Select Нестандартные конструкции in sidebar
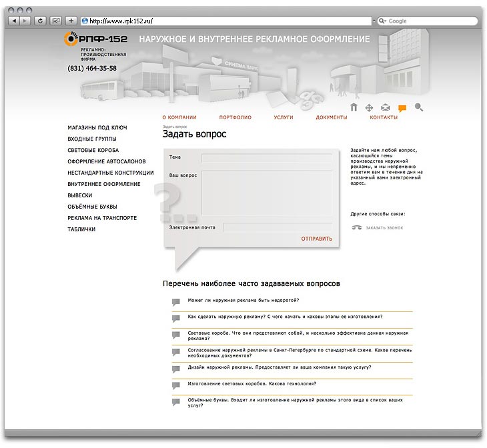This screenshot has width=487, height=448. tap(111, 173)
